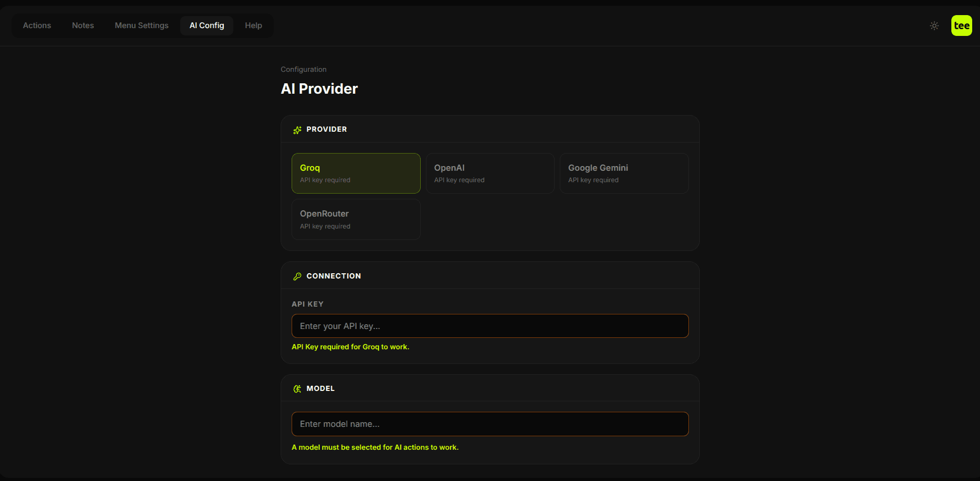980x481 pixels.
Task: Select the AI Config tab
Action: tap(207, 26)
